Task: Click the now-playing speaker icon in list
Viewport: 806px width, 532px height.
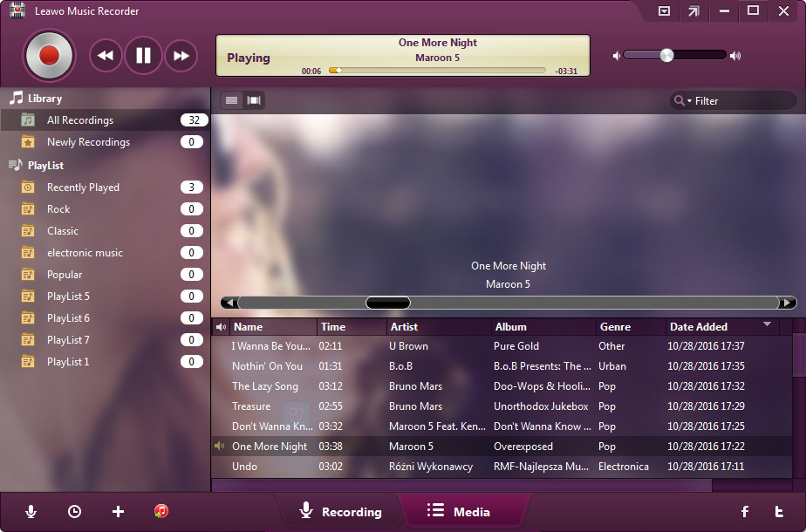Action: point(220,446)
